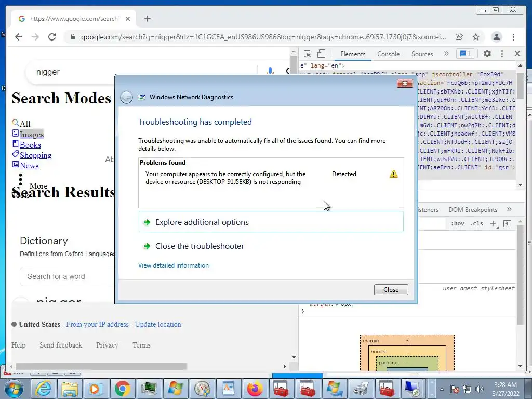Close the DevTools panel
Viewport: 532px width, 399px height.
click(x=517, y=54)
